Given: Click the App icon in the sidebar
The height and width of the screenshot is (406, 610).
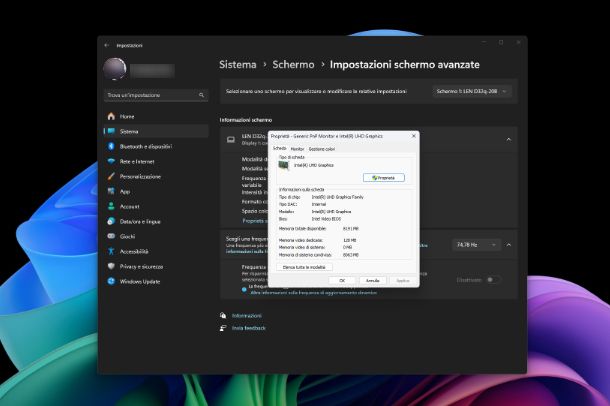Looking at the screenshot, I should pos(111,191).
